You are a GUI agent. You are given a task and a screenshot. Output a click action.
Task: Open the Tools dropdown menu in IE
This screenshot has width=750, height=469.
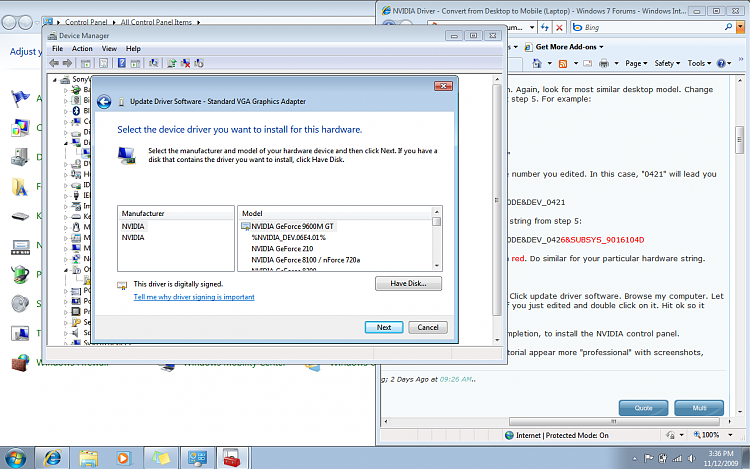(699, 63)
